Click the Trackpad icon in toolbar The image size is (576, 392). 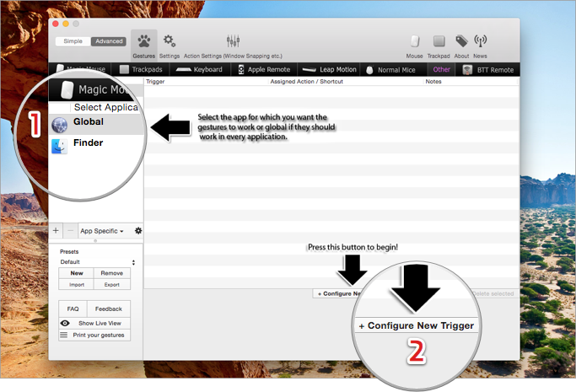tap(439, 41)
